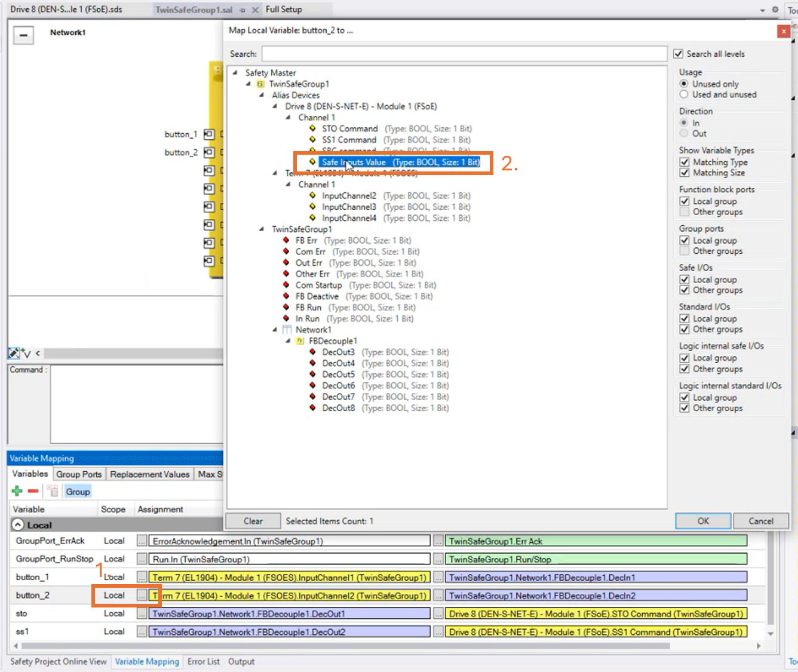Click the red minus icon to remove a variable
The width and height of the screenshot is (798, 672).
33,490
